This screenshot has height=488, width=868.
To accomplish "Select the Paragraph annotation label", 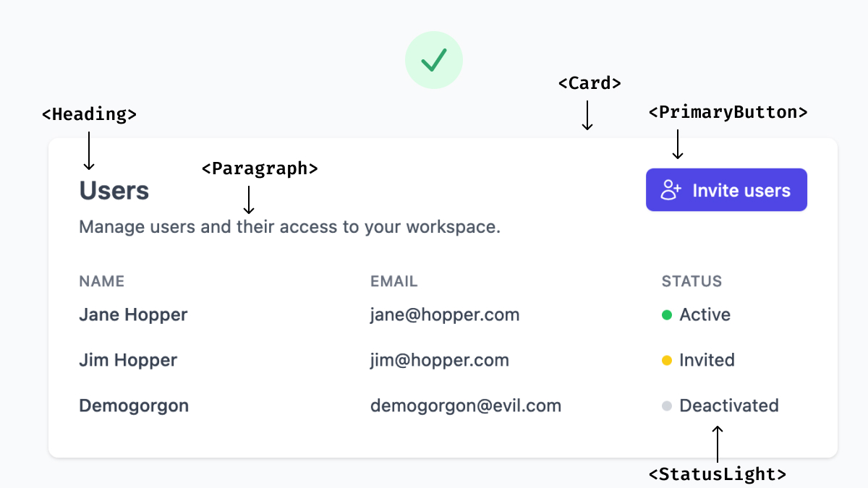I will pyautogui.click(x=259, y=168).
